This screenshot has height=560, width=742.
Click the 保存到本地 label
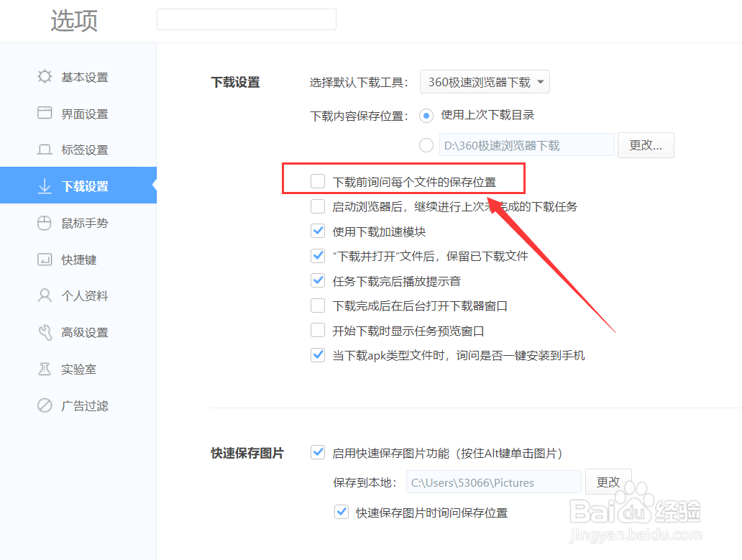pos(365,482)
